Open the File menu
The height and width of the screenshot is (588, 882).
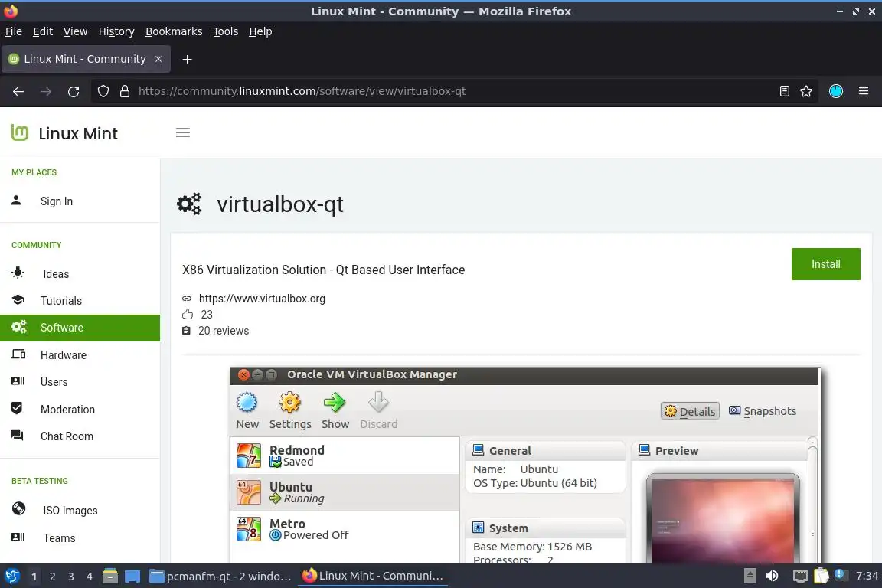tap(14, 31)
